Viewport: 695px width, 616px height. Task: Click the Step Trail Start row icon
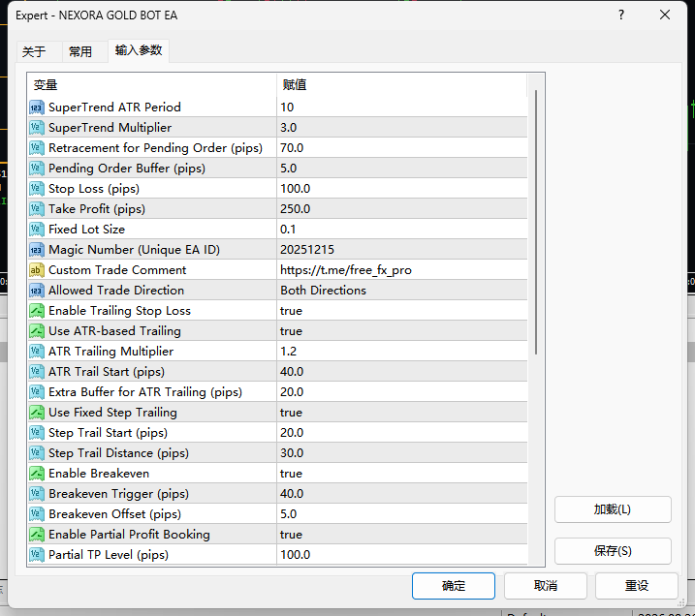tap(37, 433)
